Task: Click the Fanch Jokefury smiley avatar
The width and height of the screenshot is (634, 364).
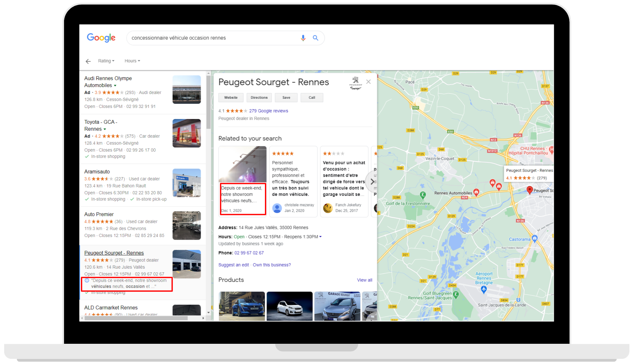Action: 327,207
